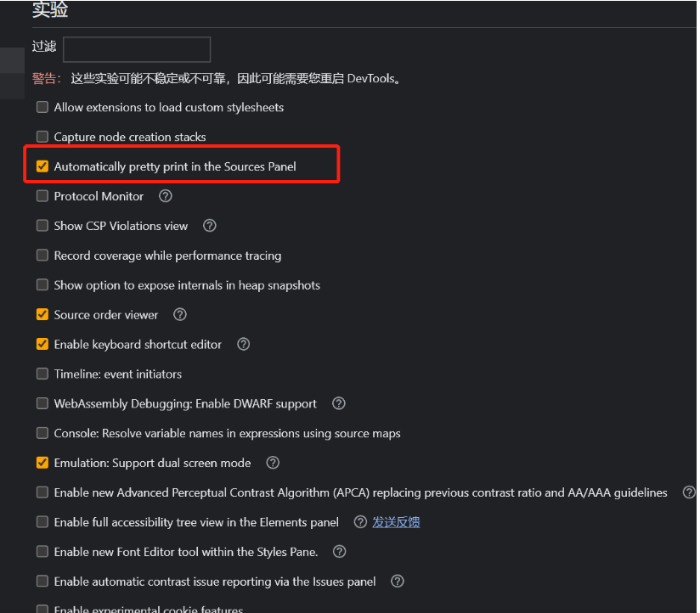Image resolution: width=700 pixels, height=613 pixels.
Task: Focus the 过滤 filter input field
Action: [137, 49]
